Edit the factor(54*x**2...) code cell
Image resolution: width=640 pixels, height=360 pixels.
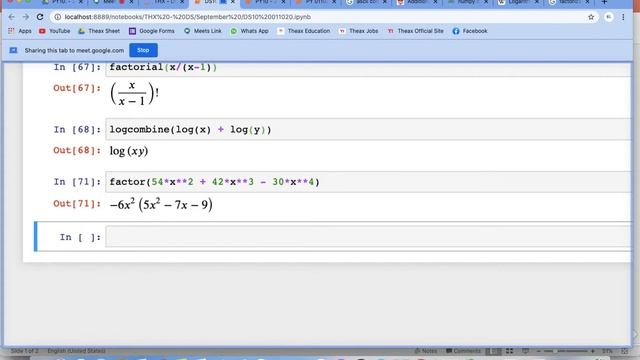[x=368, y=182]
